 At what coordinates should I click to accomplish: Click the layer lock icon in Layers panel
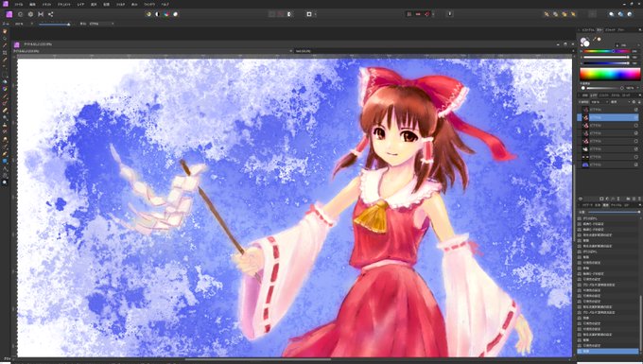[639, 102]
